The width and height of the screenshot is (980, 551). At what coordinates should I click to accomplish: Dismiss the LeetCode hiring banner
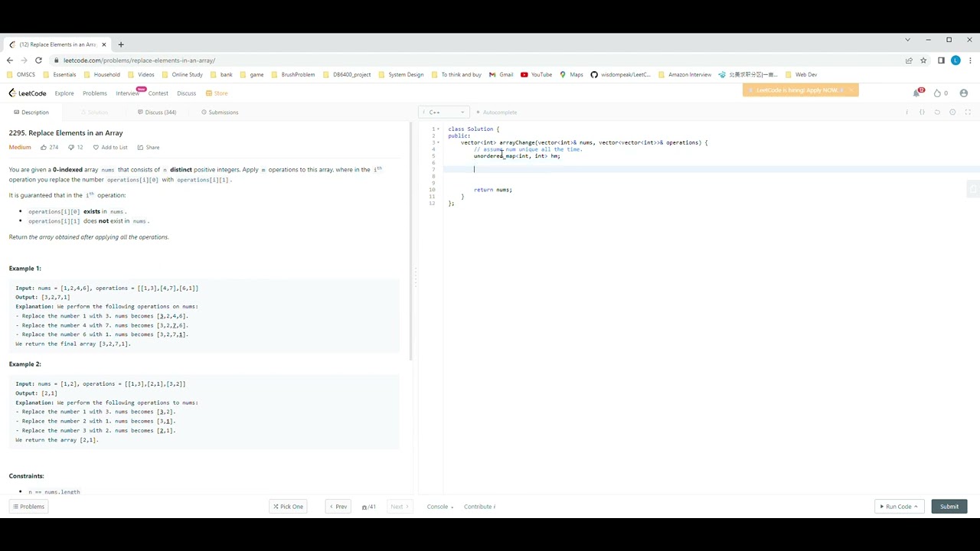[851, 90]
